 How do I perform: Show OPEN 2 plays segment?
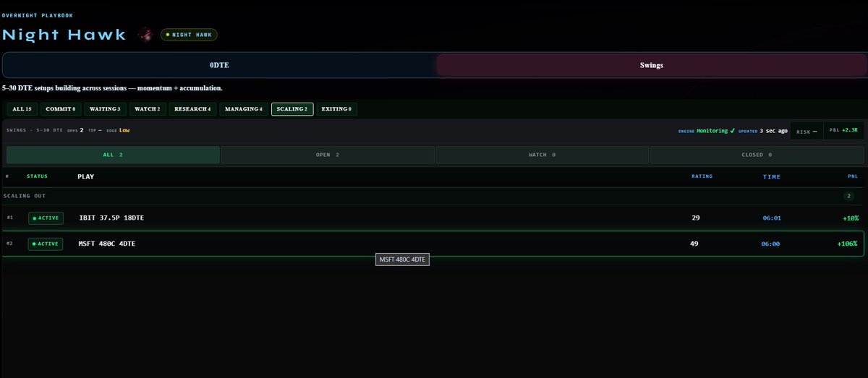coord(328,155)
